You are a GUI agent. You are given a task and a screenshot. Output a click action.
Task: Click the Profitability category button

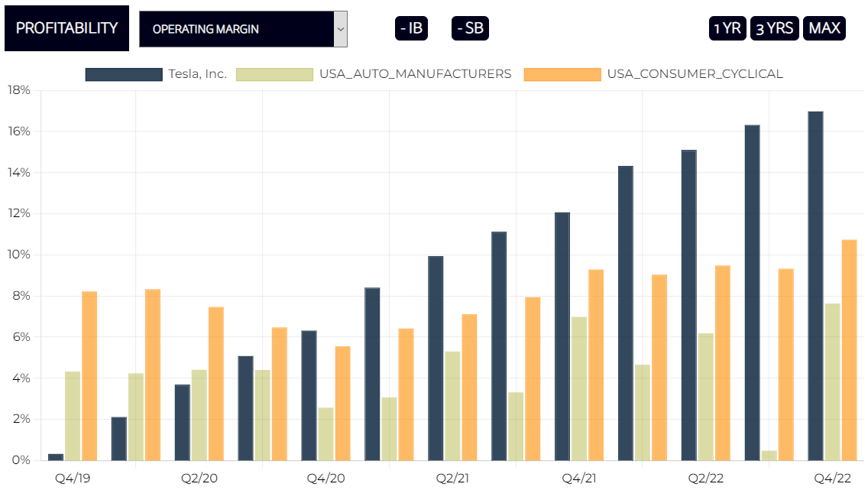(66, 28)
